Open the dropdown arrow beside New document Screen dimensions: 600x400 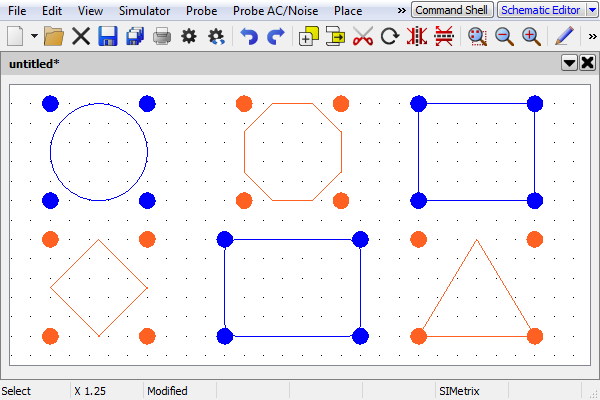35,37
